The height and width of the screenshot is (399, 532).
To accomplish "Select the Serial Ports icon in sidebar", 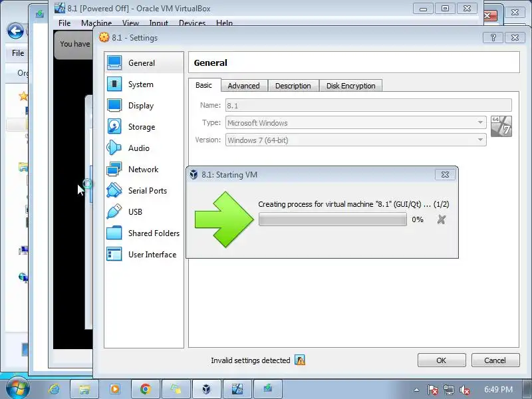I will [114, 190].
